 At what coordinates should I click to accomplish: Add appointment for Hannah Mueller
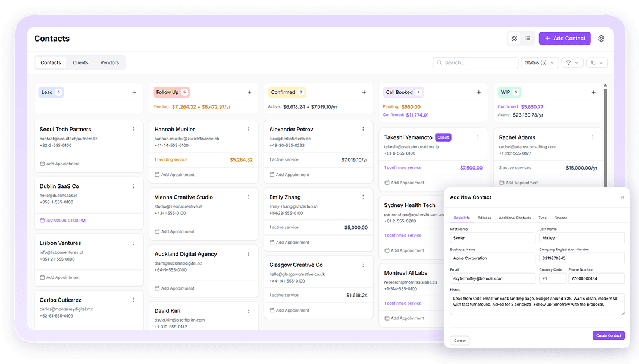pos(174,174)
